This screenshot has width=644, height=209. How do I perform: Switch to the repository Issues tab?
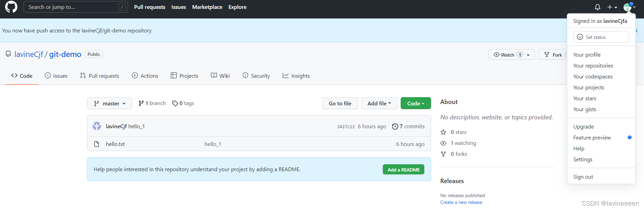tap(56, 76)
